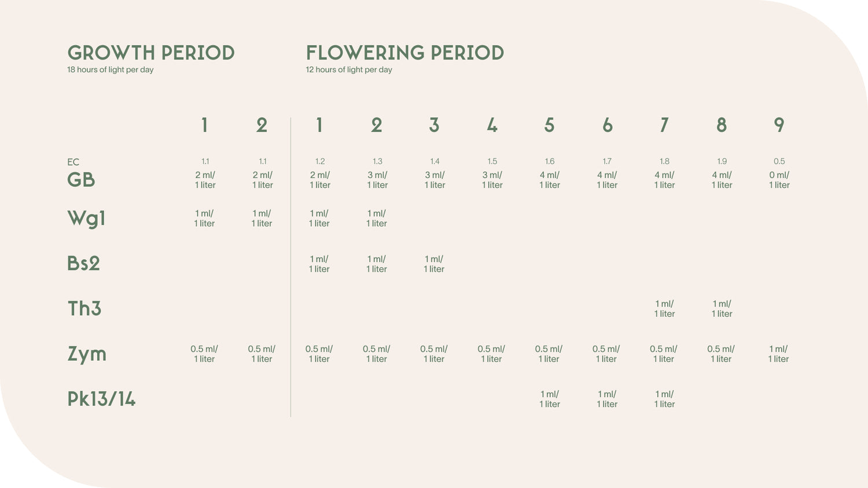Click the '12 hours of light per day' subtitle
The width and height of the screenshot is (868, 488).
pos(349,70)
